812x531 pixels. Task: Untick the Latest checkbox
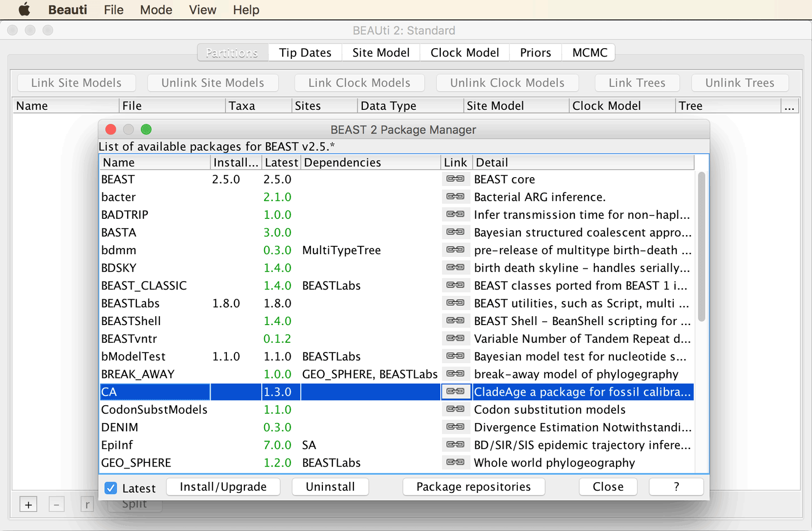(x=110, y=488)
